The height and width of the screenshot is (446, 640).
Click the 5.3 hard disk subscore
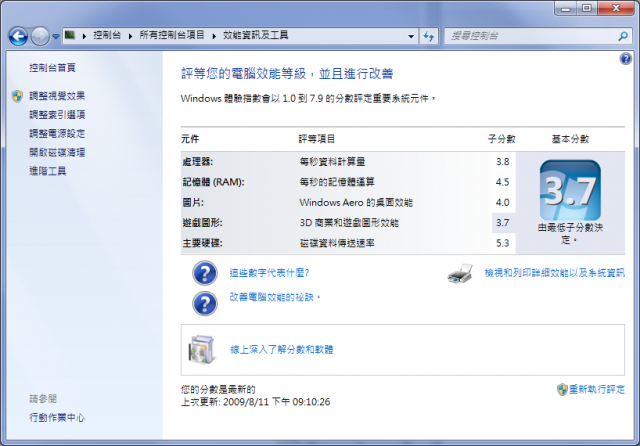(502, 243)
